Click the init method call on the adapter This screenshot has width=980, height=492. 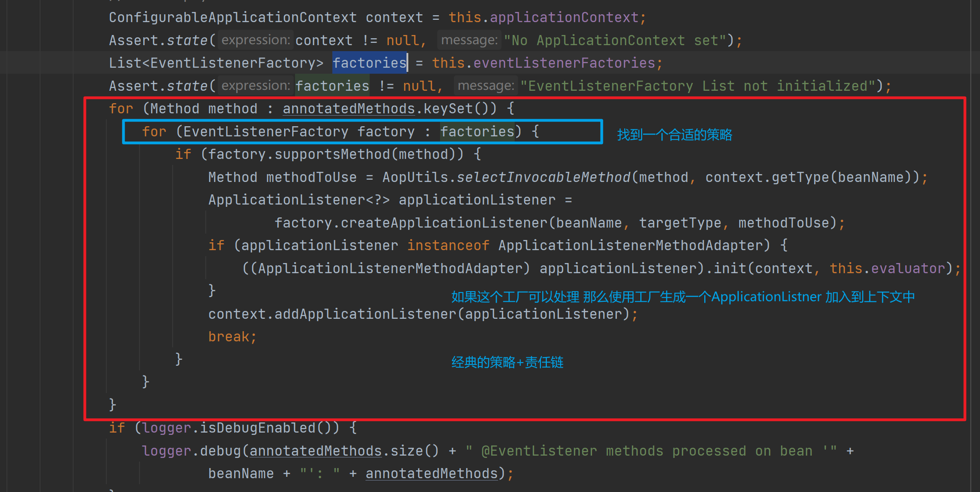pyautogui.click(x=730, y=269)
